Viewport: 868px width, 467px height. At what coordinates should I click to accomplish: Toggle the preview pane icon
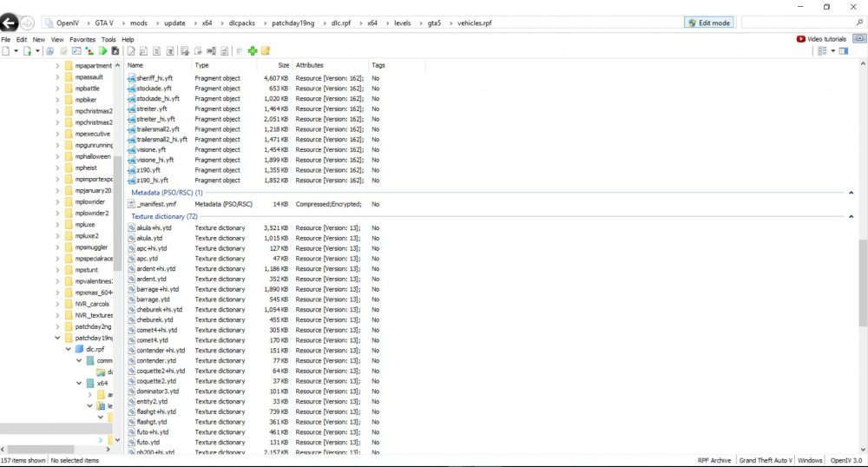(844, 51)
